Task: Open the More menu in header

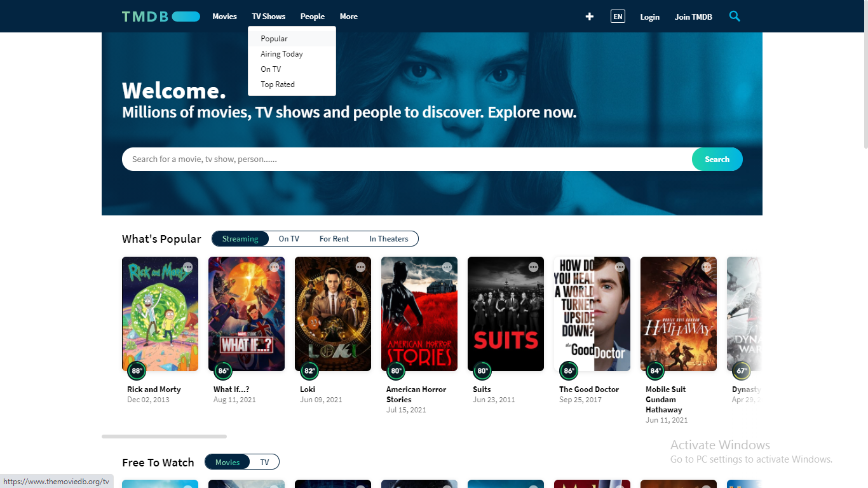Action: coord(349,17)
